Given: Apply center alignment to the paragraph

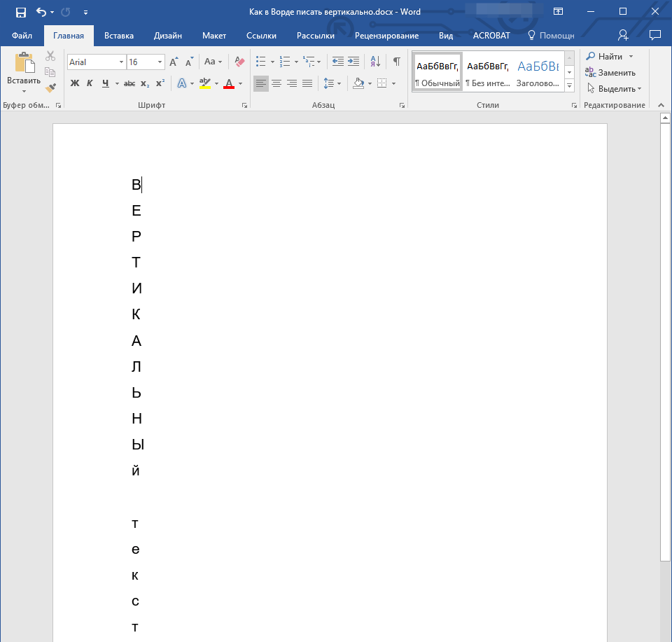Looking at the screenshot, I should pos(276,83).
